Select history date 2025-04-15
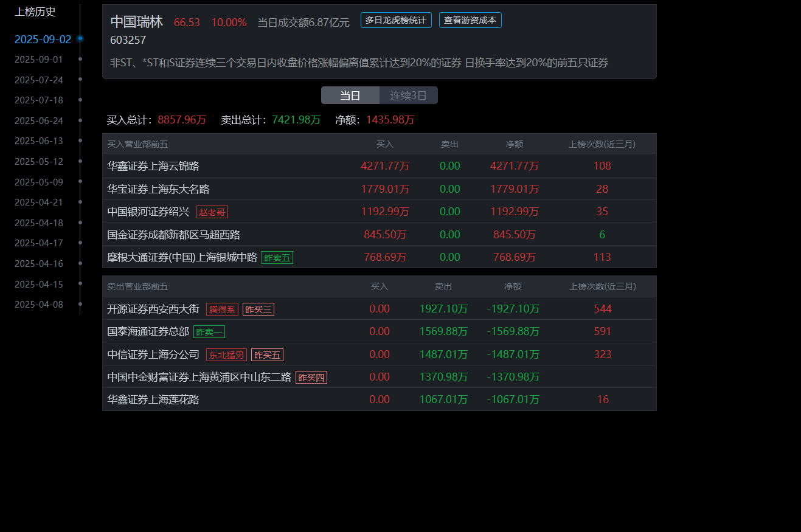This screenshot has width=801, height=532. (x=38, y=285)
